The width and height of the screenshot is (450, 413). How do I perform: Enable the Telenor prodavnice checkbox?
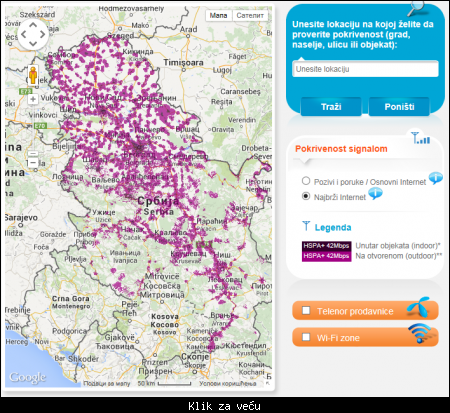click(306, 311)
